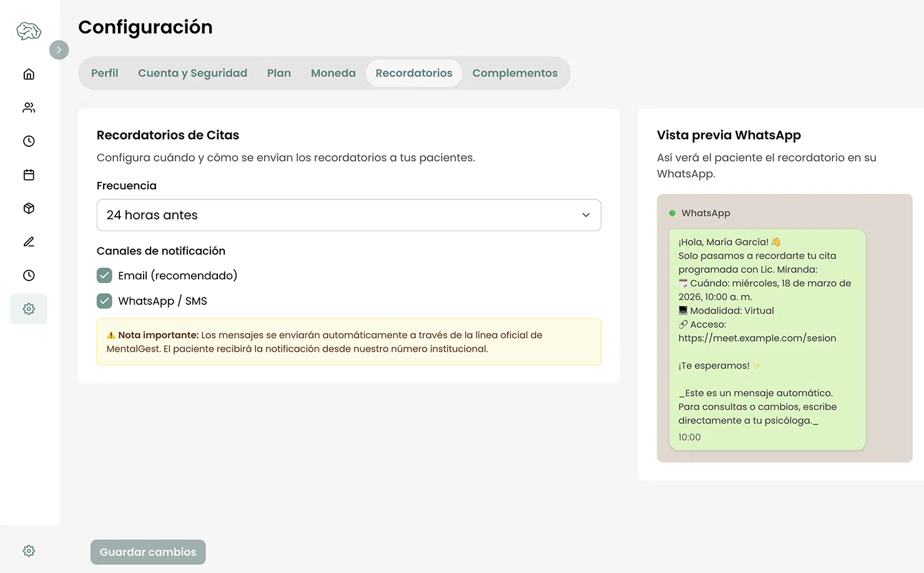The width and height of the screenshot is (924, 573).
Task: Click the 10:00 timestamp in the message bubble
Action: pyautogui.click(x=689, y=437)
